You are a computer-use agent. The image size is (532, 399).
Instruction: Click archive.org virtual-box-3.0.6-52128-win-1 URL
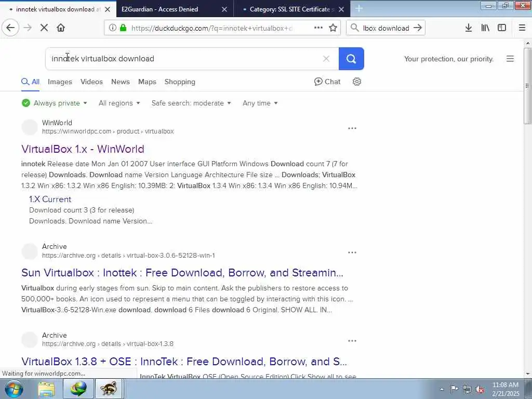128,256
